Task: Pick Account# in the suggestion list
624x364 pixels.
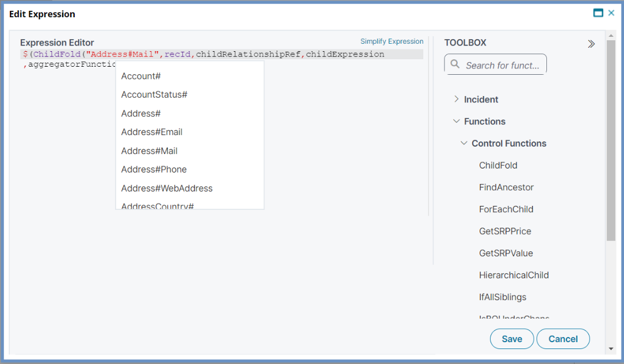Action: (140, 76)
